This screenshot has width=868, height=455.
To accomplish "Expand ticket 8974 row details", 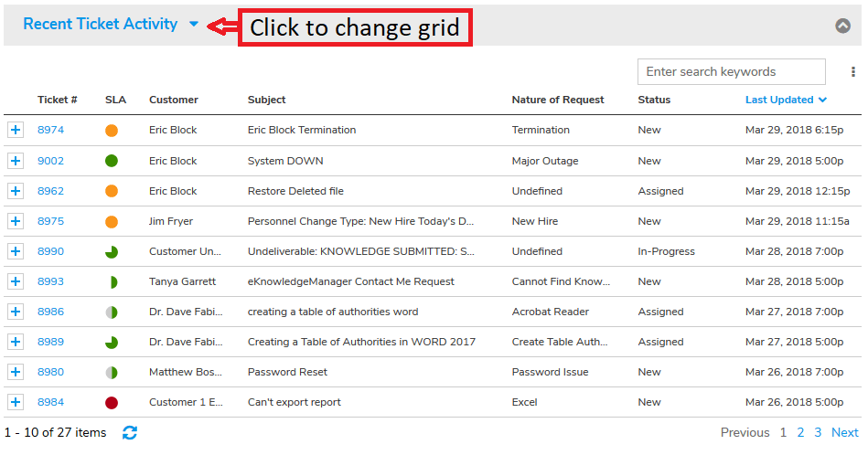I will pos(16,131).
